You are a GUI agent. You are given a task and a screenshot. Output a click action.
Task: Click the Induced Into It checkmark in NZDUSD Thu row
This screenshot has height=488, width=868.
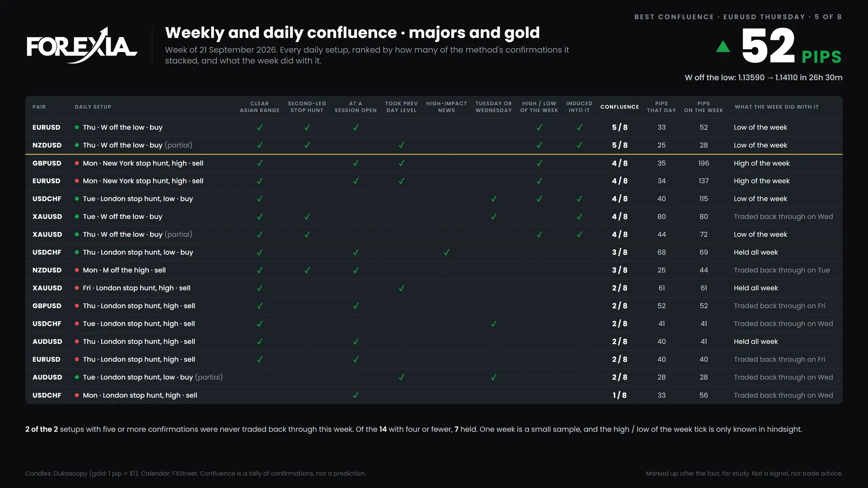click(579, 145)
